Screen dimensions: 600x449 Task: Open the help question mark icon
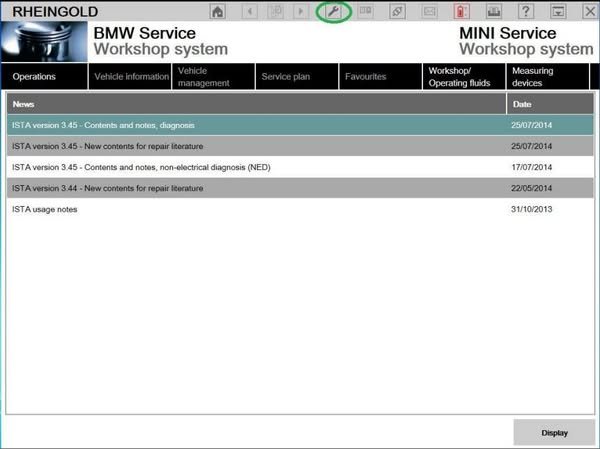tap(526, 11)
